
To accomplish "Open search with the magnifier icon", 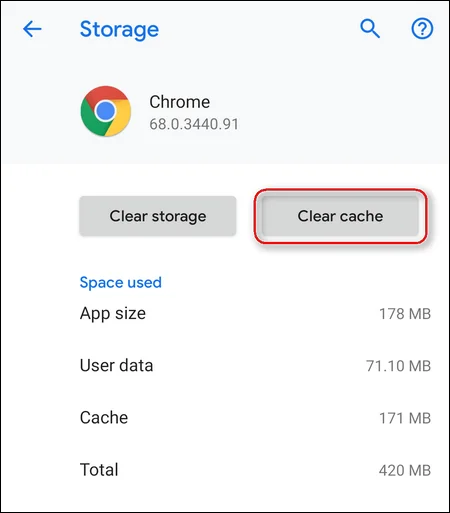I will tap(370, 29).
